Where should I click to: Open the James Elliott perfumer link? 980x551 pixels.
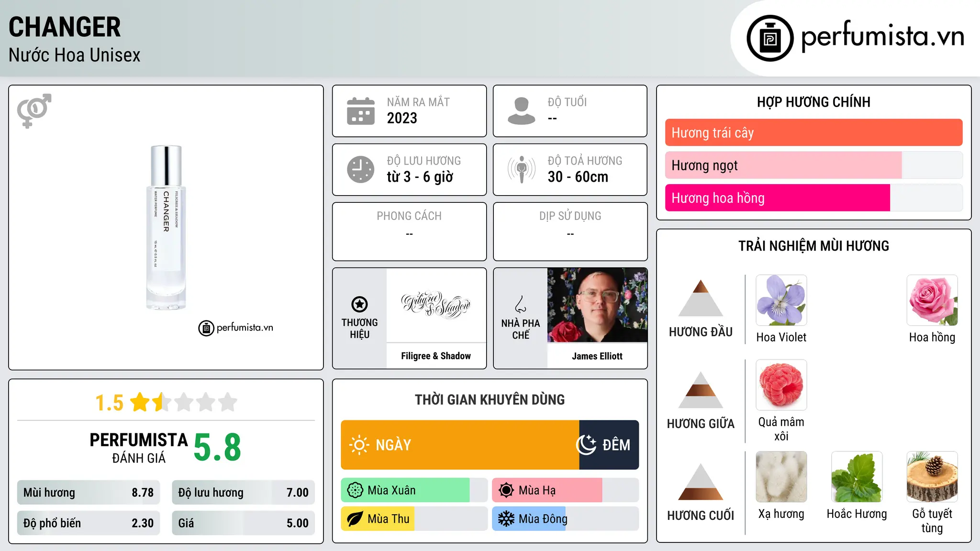tap(597, 356)
